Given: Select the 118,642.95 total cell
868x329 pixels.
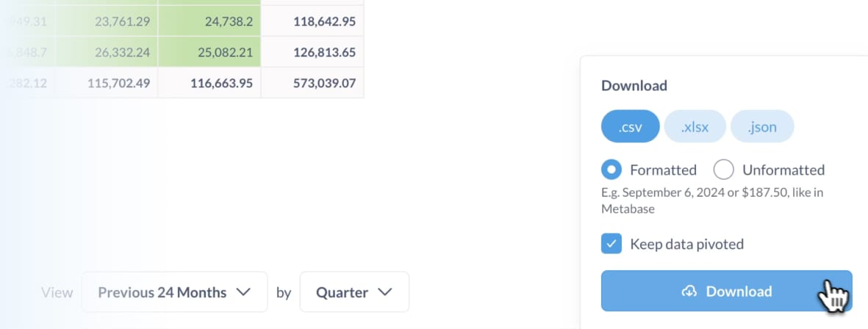Looking at the screenshot, I should [312, 21].
